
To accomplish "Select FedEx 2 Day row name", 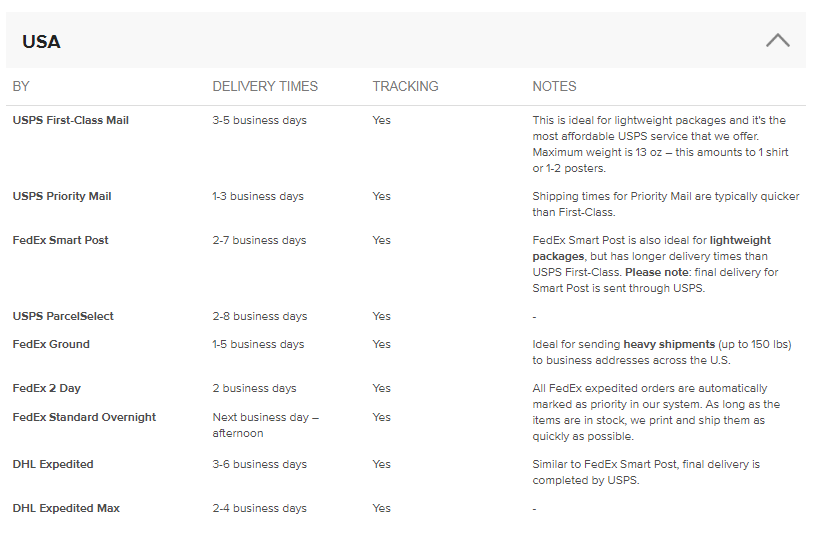I will 46,388.
